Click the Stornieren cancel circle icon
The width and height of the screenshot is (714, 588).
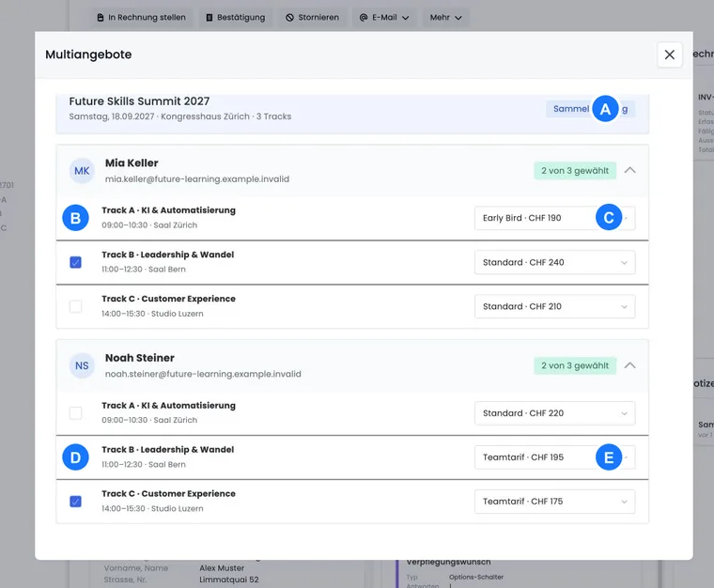click(x=289, y=17)
